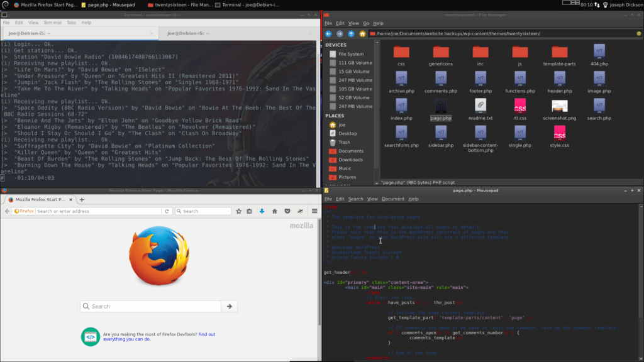This screenshot has width=644, height=362.
Task: Click Firefox show bookmarks list icon
Action: tap(249, 211)
